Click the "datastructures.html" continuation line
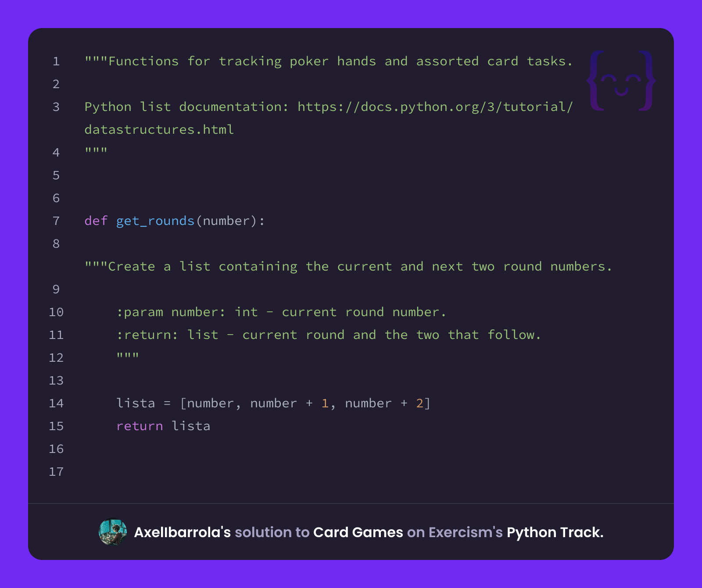This screenshot has height=588, width=702. [x=159, y=130]
